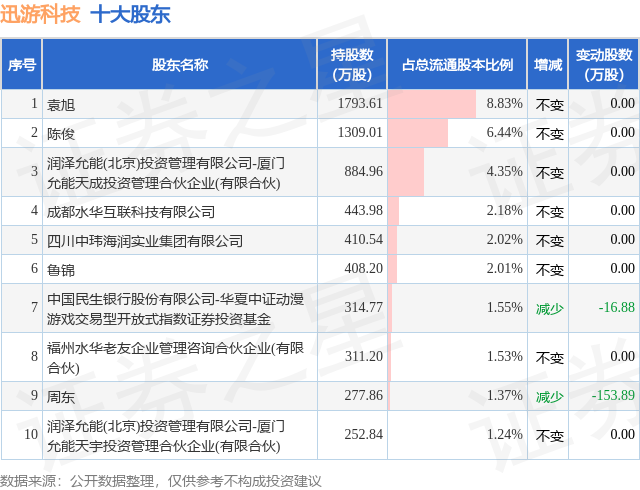
Task: Click 不变 in the 鲁锦 row
Action: tap(550, 270)
